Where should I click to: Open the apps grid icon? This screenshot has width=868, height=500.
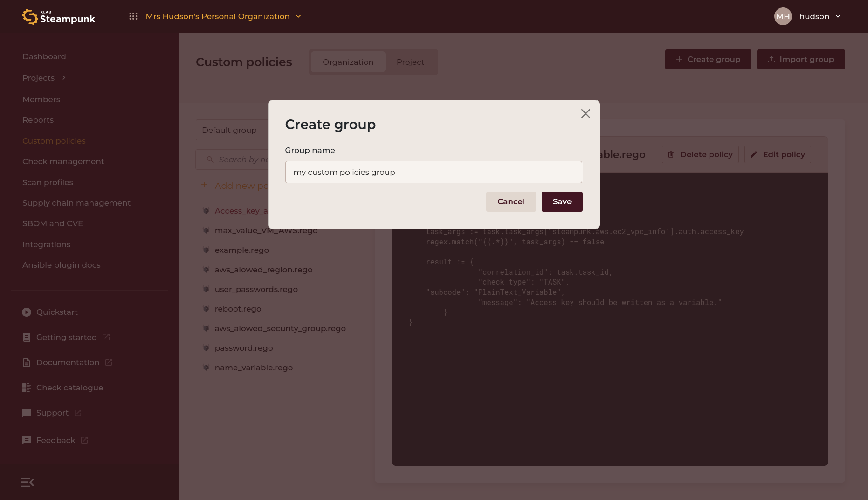pyautogui.click(x=133, y=16)
